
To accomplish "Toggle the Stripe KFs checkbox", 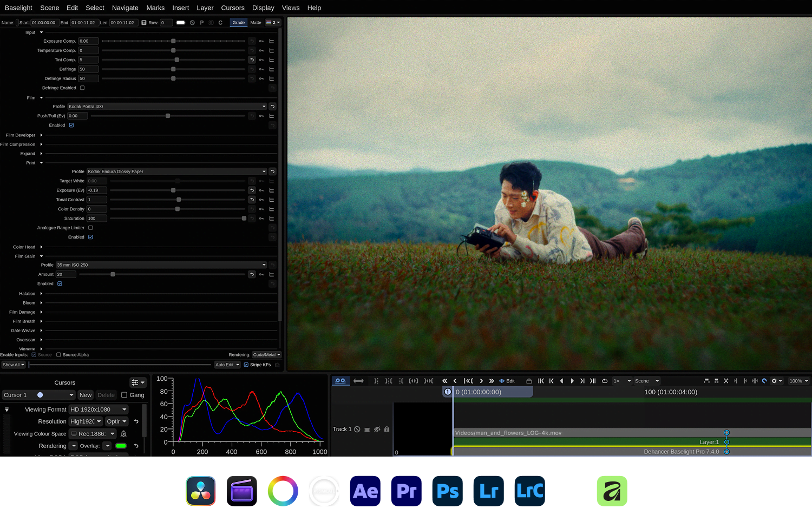I will coord(246,365).
